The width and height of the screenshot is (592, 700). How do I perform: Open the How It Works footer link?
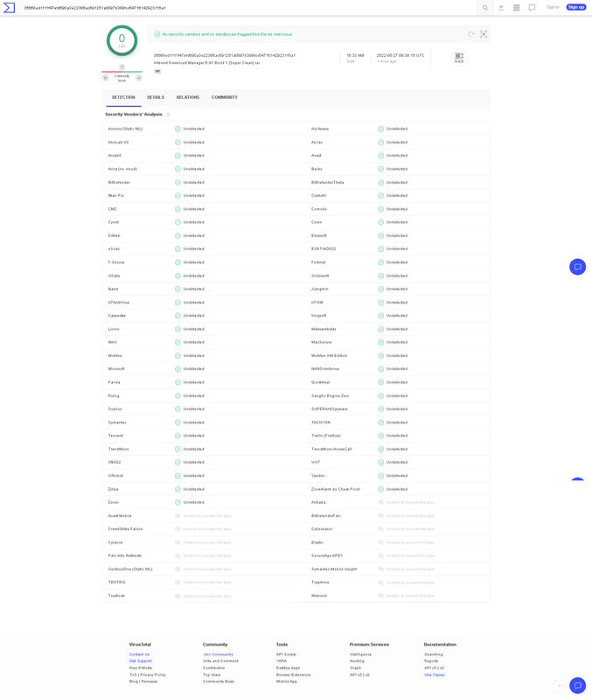click(141, 668)
